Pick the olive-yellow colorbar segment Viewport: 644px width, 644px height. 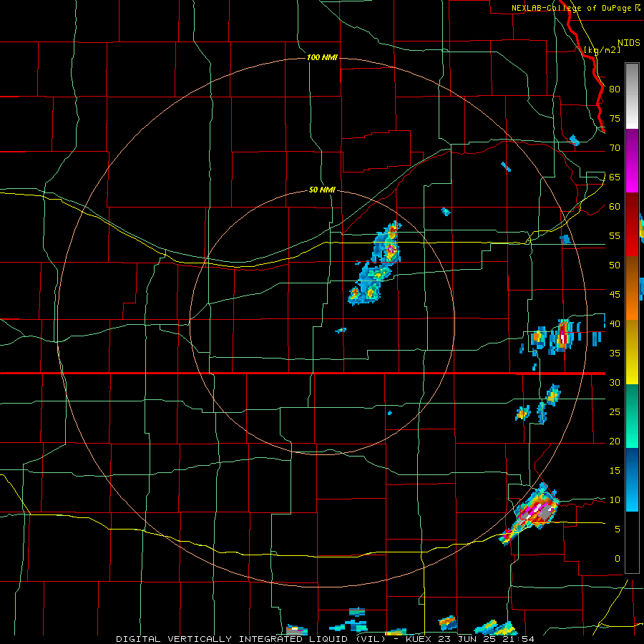632,352
